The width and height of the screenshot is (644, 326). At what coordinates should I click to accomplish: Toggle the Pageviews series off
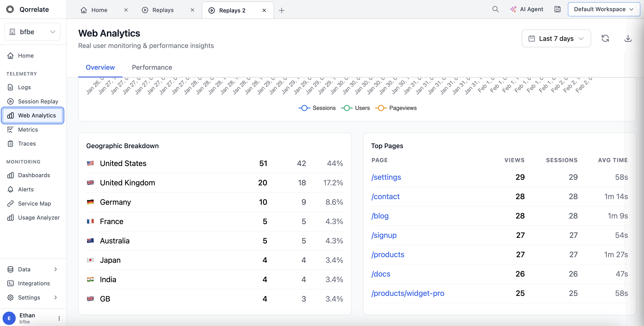coord(396,108)
